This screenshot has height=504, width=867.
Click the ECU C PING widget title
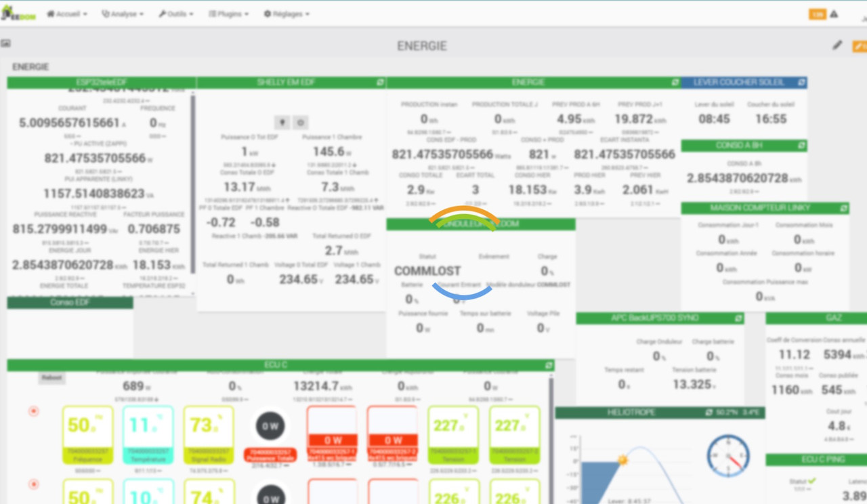pyautogui.click(x=823, y=459)
